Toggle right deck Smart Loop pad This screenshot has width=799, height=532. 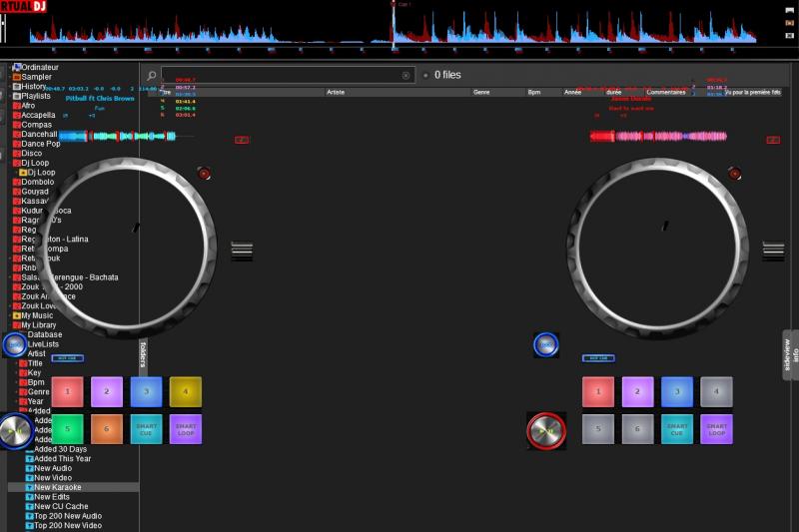pyautogui.click(x=716, y=429)
